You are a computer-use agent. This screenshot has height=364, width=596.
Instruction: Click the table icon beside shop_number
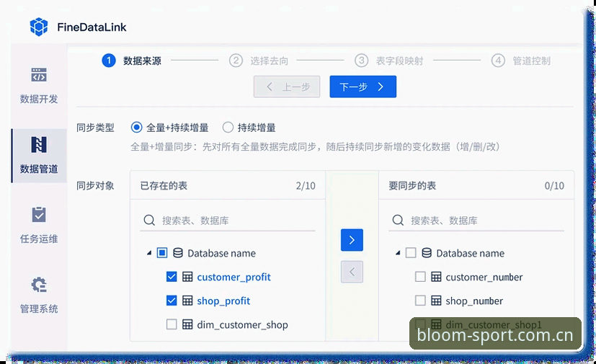[x=436, y=301]
